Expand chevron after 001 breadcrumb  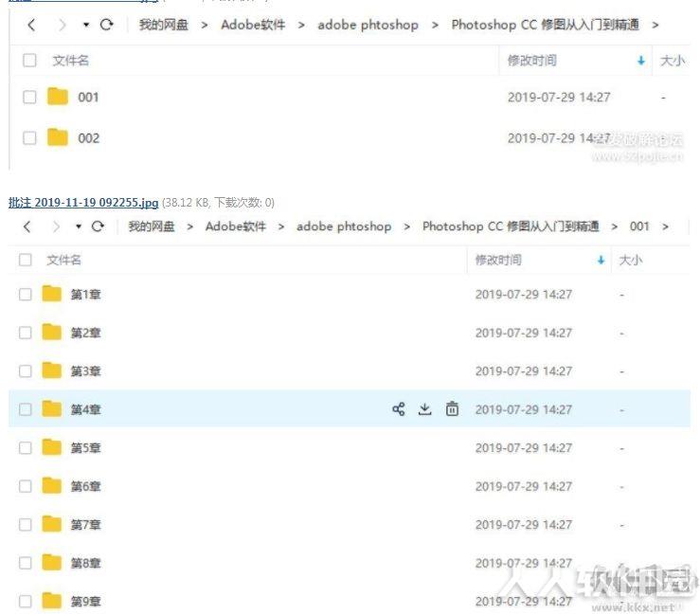(665, 226)
